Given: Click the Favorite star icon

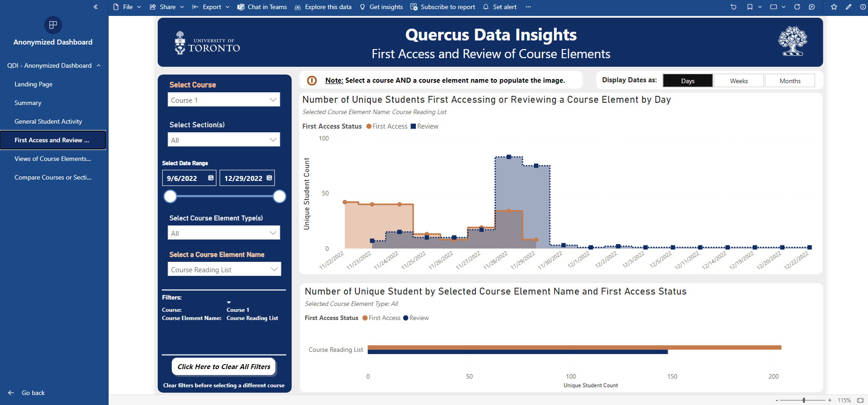Looking at the screenshot, I should [x=834, y=7].
